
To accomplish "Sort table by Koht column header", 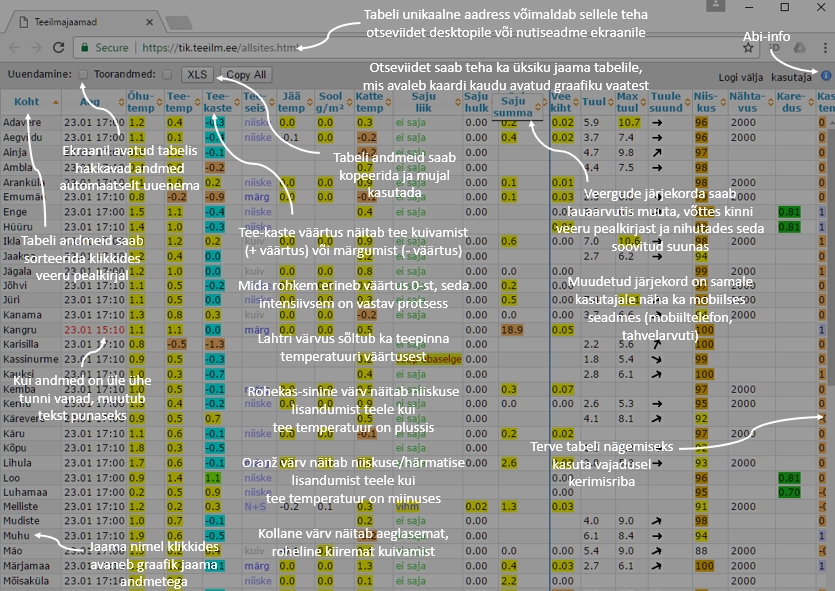I will (x=26, y=102).
